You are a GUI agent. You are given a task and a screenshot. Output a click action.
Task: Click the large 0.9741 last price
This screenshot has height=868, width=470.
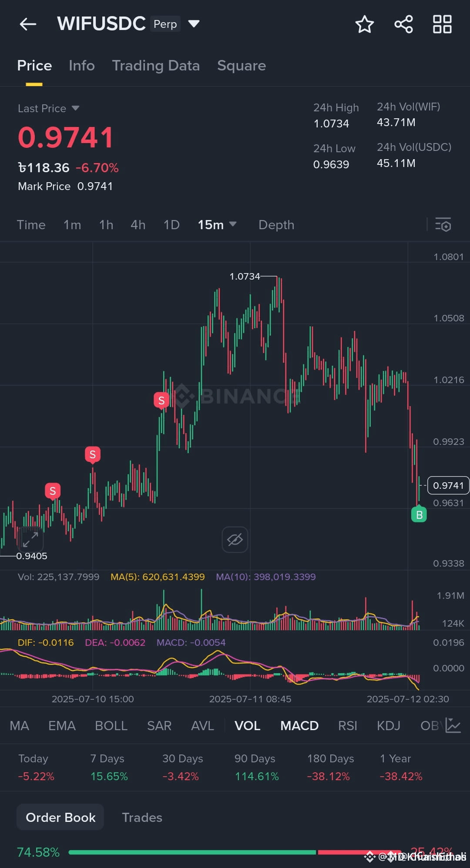coord(66,137)
